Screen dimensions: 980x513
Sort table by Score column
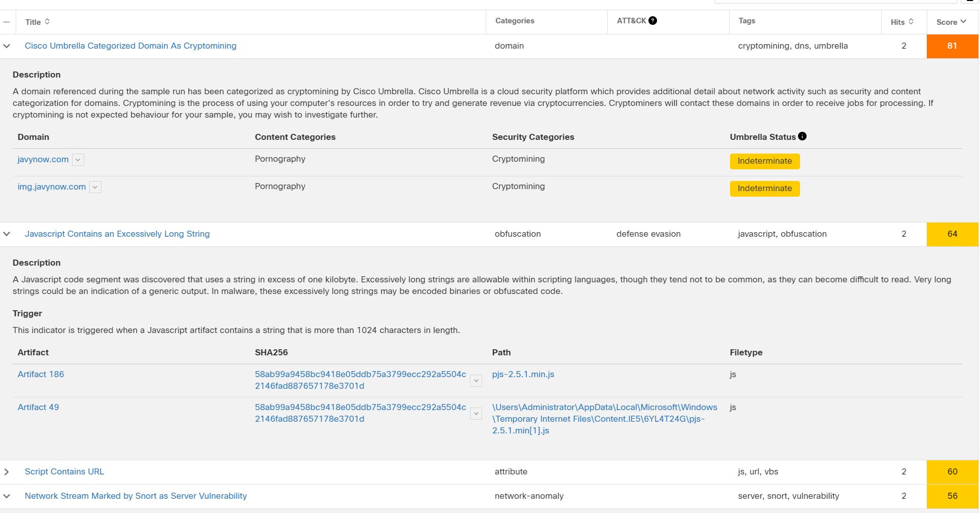pos(963,22)
